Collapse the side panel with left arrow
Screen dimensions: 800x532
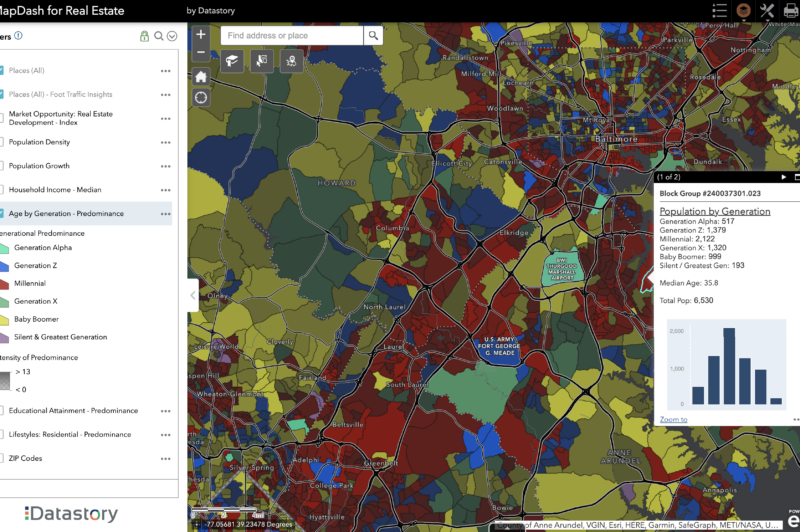point(193,295)
